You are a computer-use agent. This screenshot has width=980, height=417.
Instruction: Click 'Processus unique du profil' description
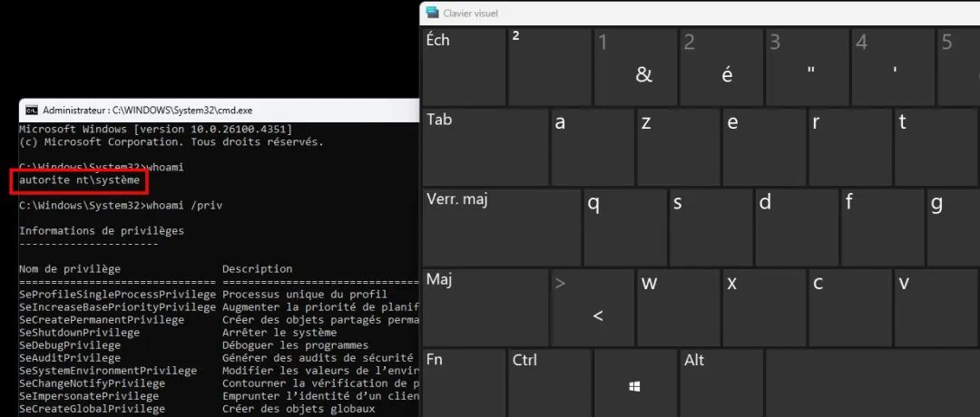pos(305,295)
